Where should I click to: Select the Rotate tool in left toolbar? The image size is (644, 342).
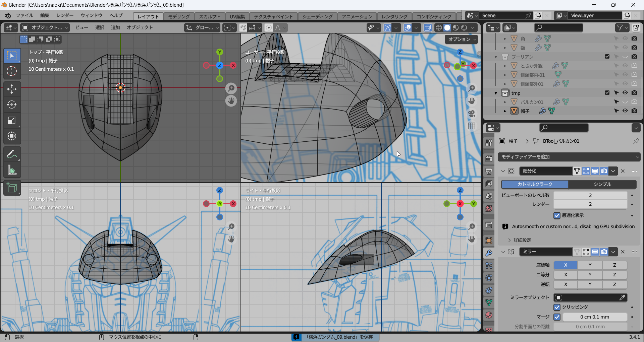12,105
